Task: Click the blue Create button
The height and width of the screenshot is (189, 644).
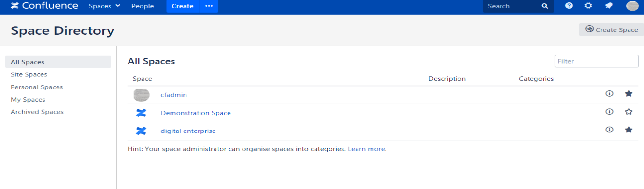Action: (x=183, y=6)
